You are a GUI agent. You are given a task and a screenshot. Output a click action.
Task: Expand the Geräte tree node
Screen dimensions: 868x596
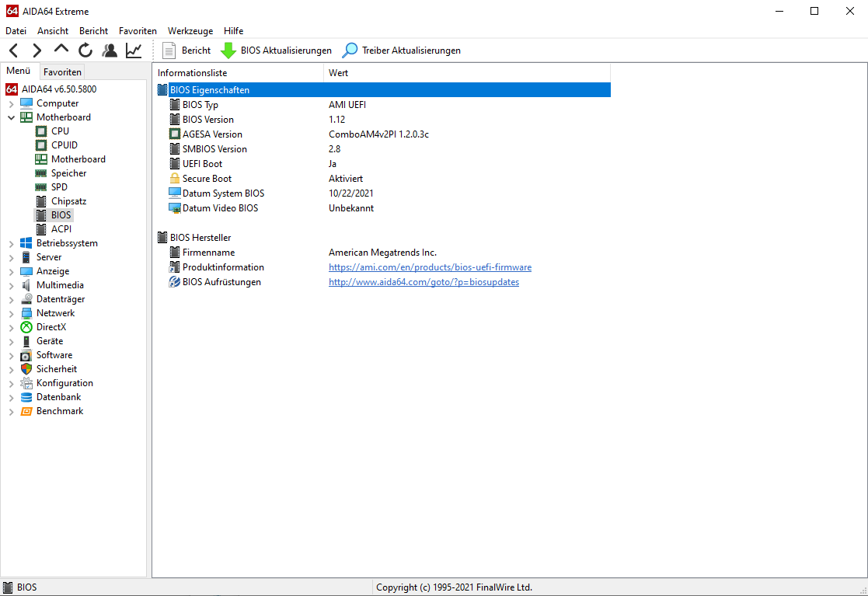[x=11, y=341]
